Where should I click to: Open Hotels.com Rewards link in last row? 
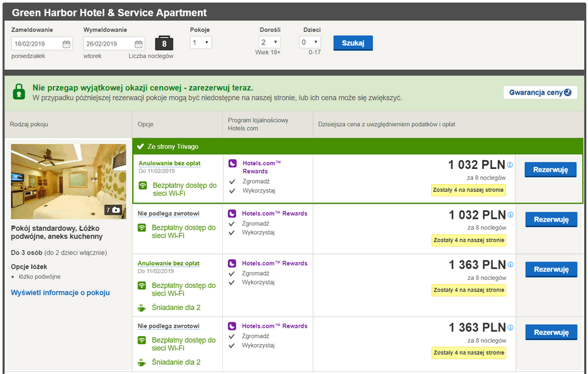point(274,326)
